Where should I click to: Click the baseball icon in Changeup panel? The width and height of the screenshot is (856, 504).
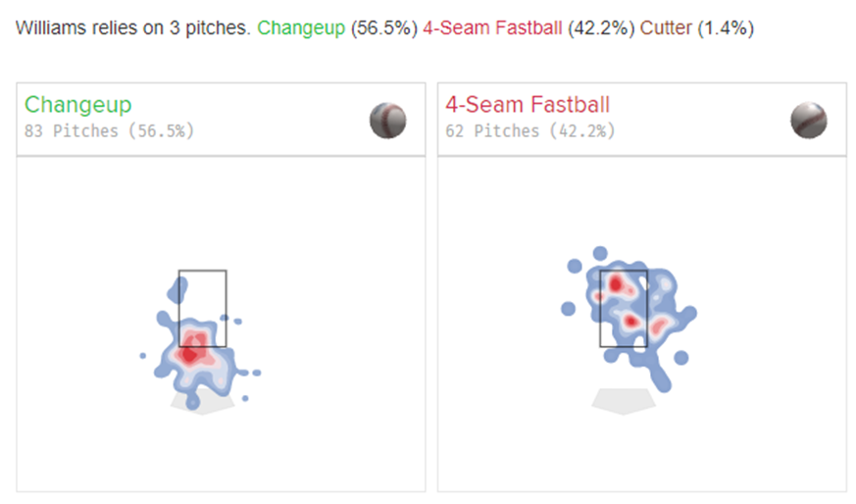387,121
